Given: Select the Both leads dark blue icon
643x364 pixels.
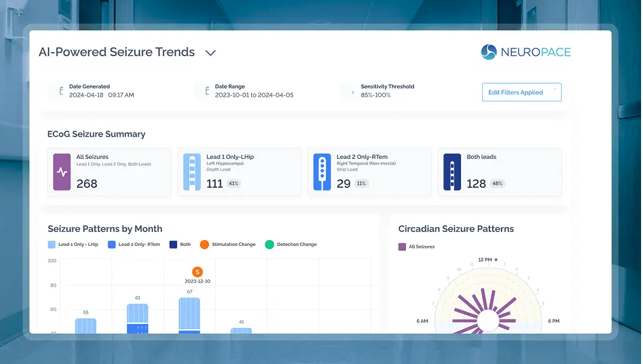Looking at the screenshot, I should [x=452, y=172].
